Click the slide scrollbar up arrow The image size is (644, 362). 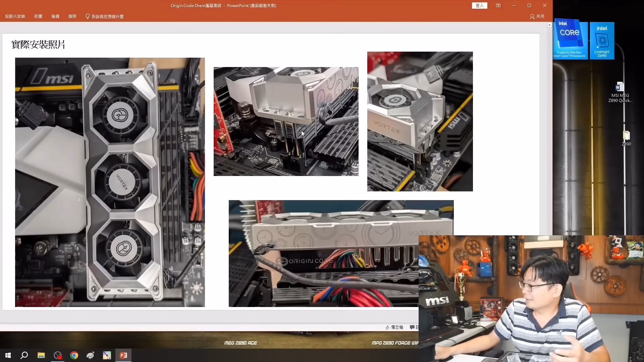[549, 25]
